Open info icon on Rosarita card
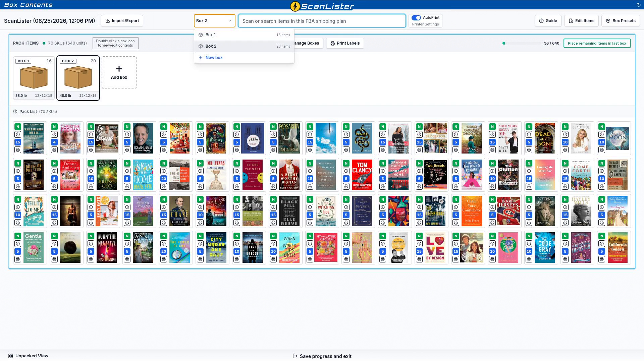This screenshot has width=644, height=362. click(x=273, y=134)
